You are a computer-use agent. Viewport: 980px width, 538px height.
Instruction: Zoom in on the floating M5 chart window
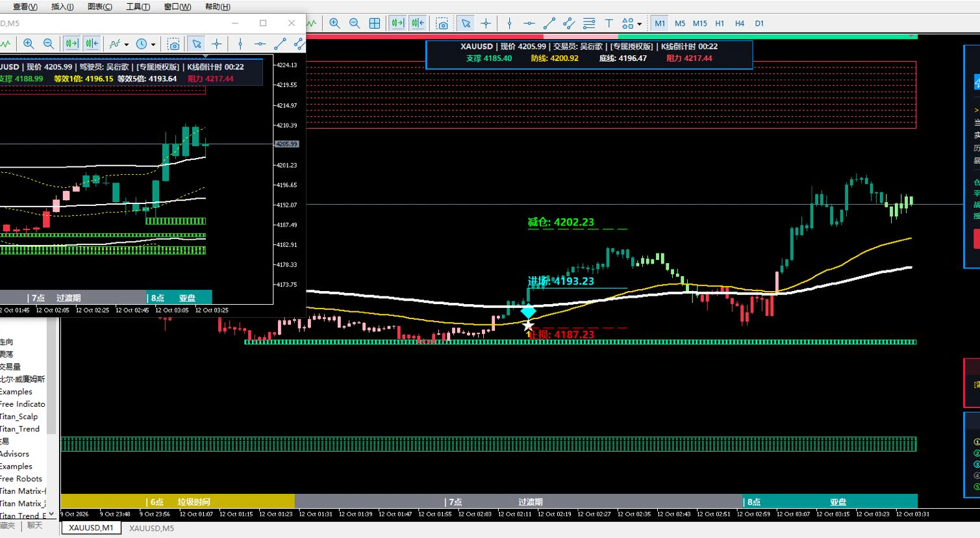[x=29, y=44]
